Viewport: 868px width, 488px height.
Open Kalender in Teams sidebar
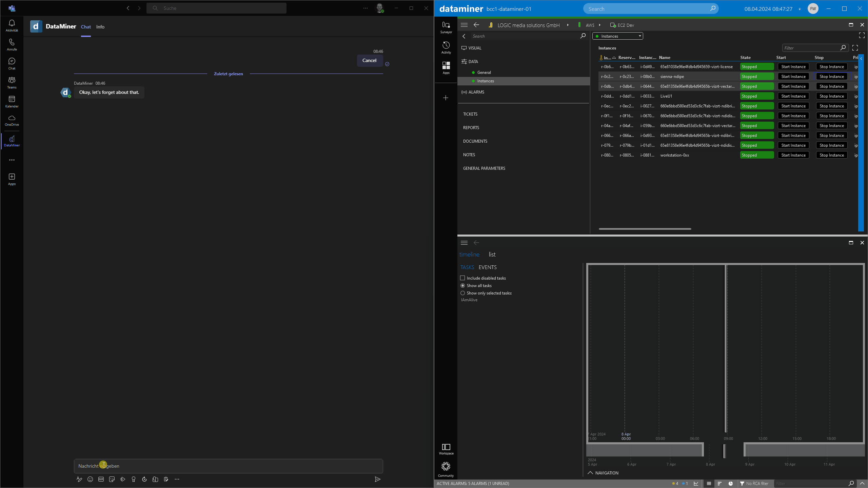pos(12,102)
